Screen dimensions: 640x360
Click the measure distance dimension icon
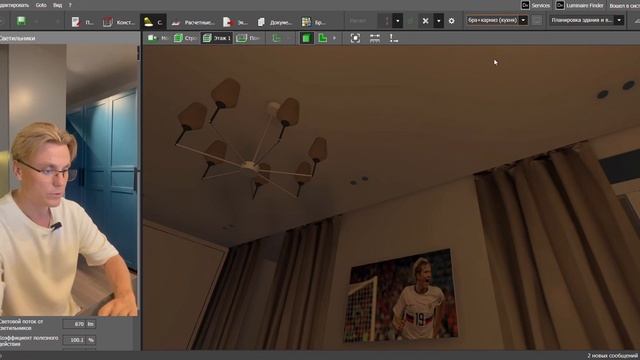point(374,38)
